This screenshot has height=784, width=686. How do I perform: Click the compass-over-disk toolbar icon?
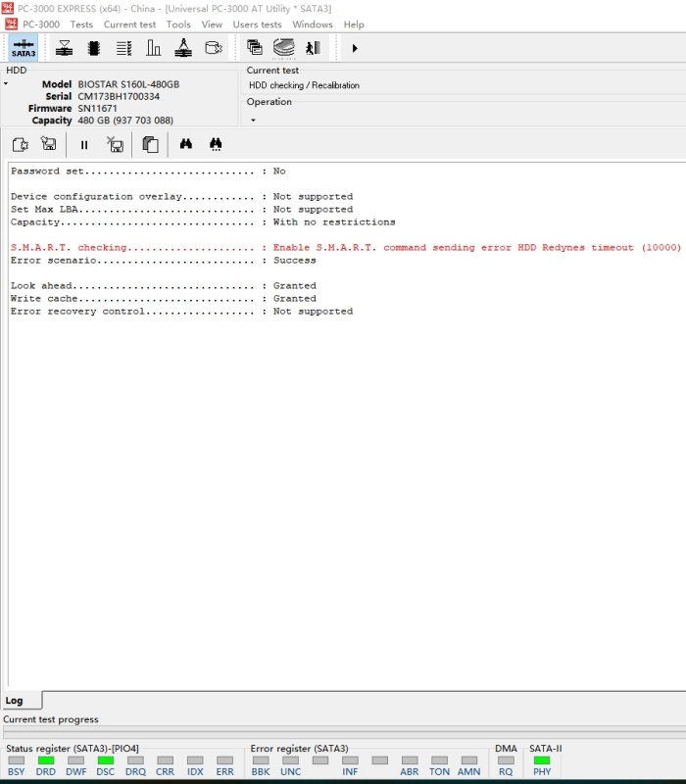[x=183, y=48]
